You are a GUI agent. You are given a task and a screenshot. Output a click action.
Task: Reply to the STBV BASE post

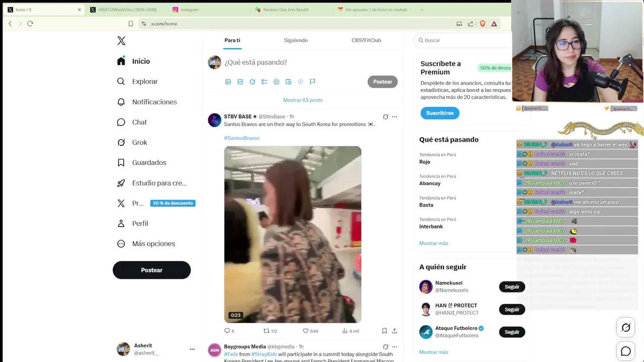229,331
